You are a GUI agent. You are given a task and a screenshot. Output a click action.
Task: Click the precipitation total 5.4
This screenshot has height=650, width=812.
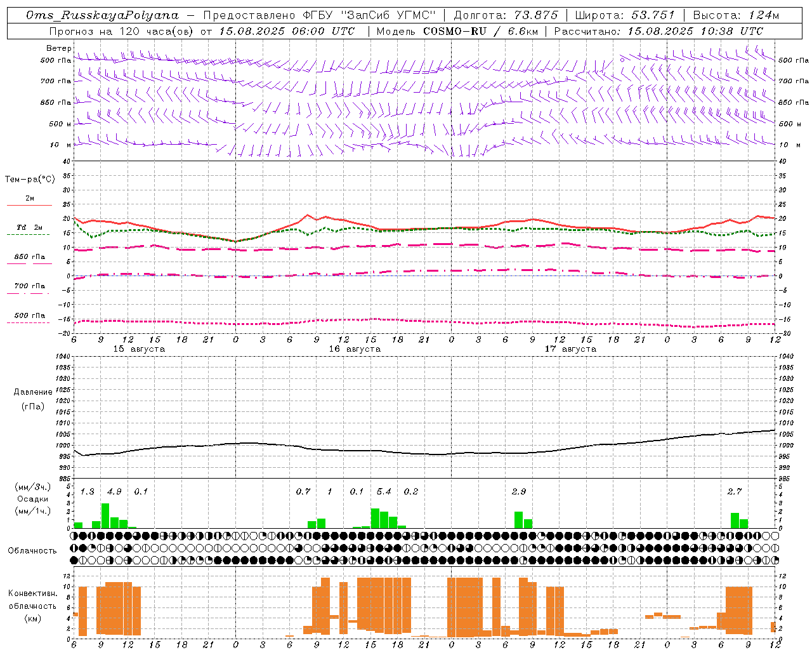coord(384,491)
